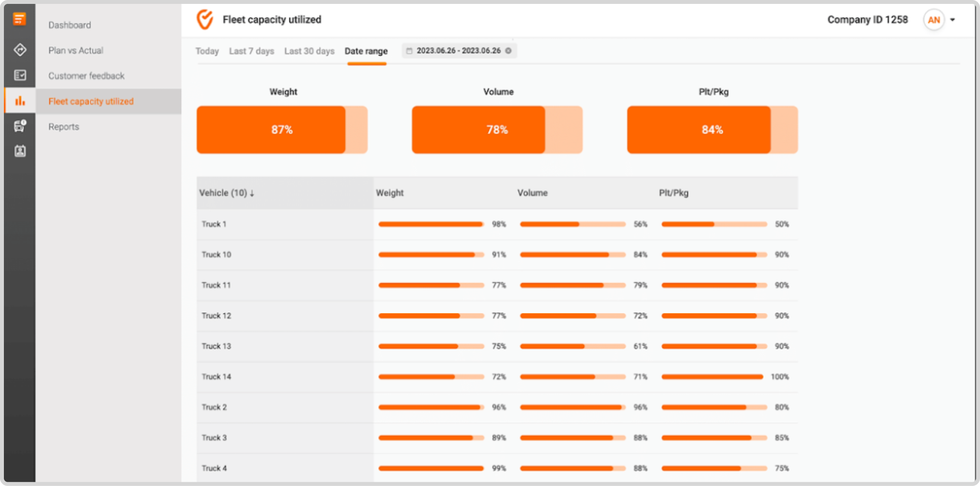The width and height of the screenshot is (980, 486).
Task: Sort vehicles using the arrow in header
Action: pos(252,193)
